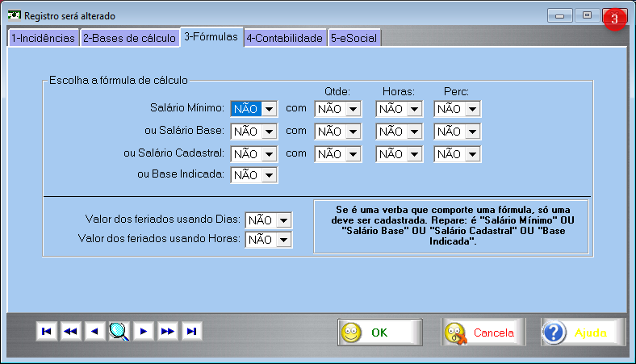
Task: Open Valor dos feriados usando Horas dropdown
Action: (x=283, y=240)
